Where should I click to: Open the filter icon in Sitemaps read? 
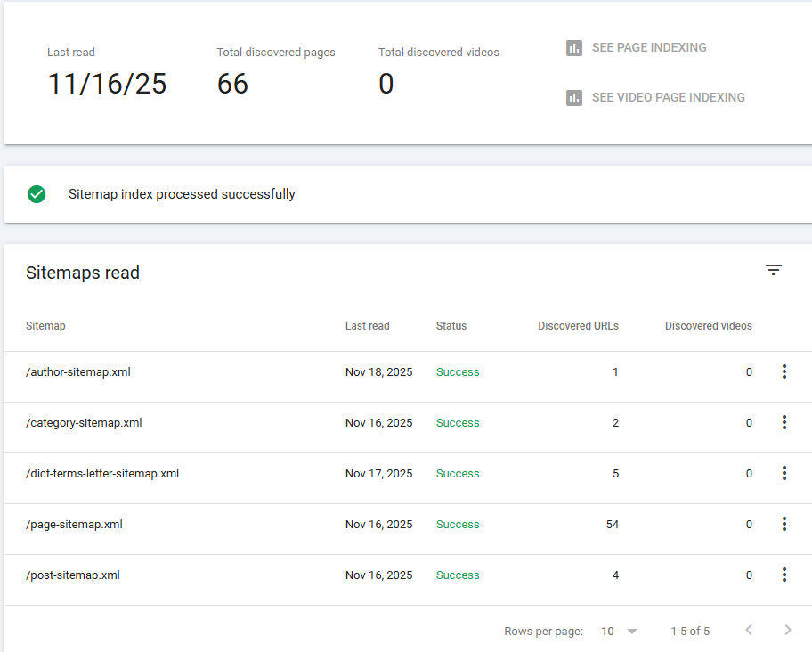(774, 270)
